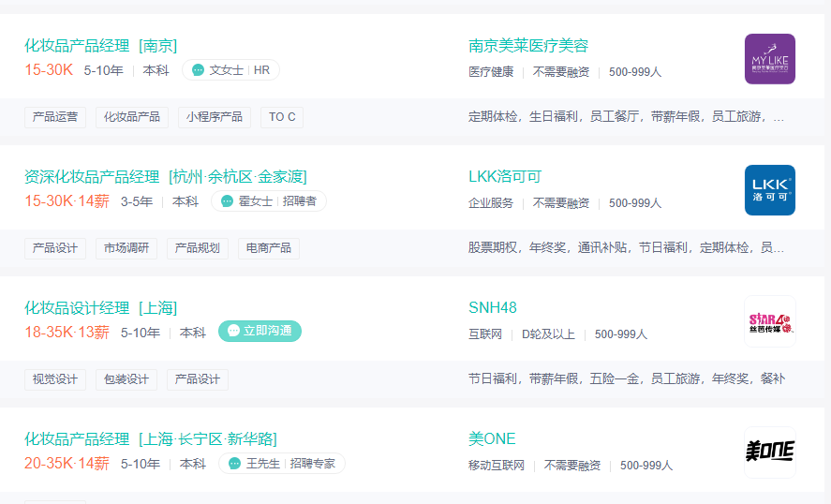Click the 电商产品 tag
831x504 pixels.
(x=269, y=248)
